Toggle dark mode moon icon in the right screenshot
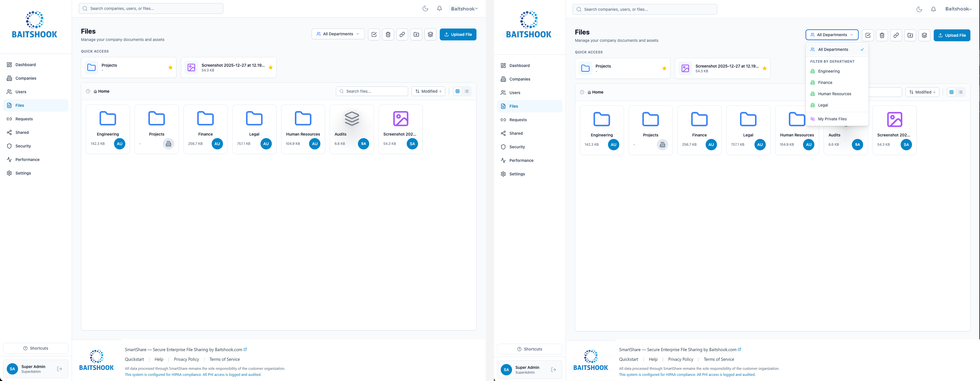 (x=919, y=9)
